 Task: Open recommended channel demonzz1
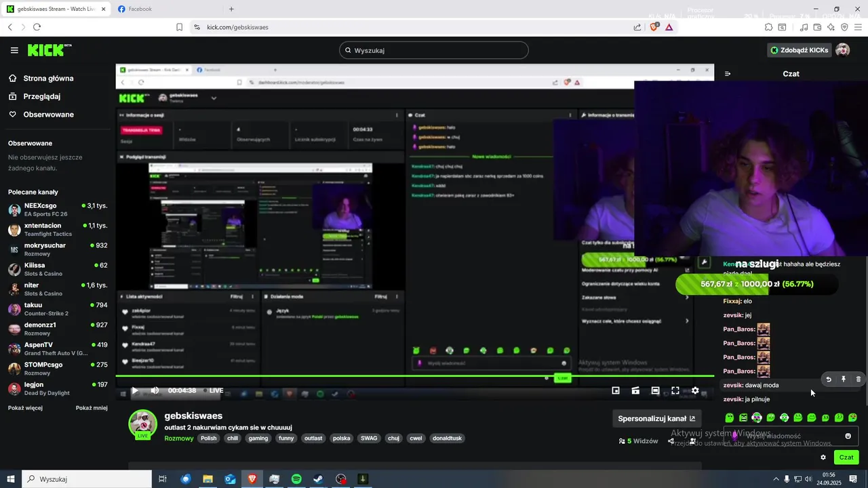pos(58,329)
